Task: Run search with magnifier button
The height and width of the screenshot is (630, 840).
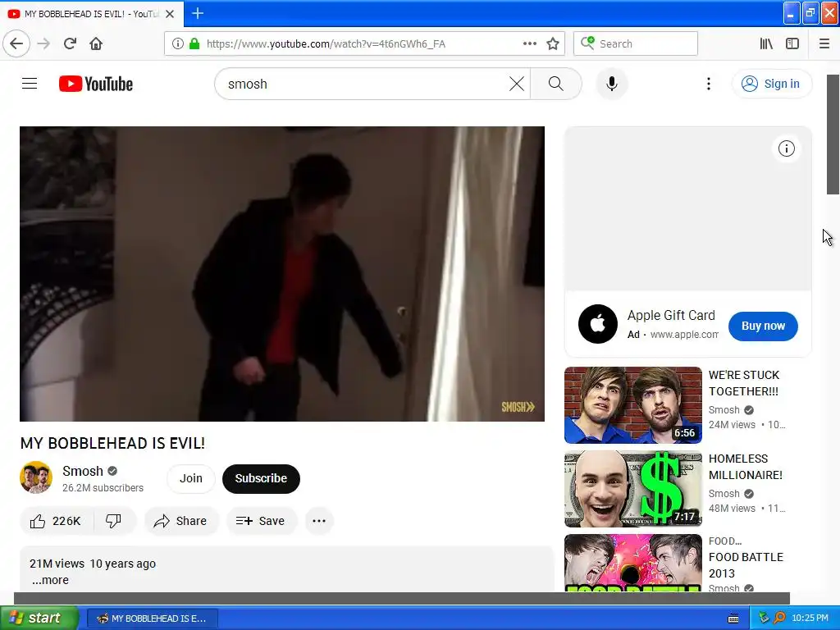Action: (x=556, y=84)
